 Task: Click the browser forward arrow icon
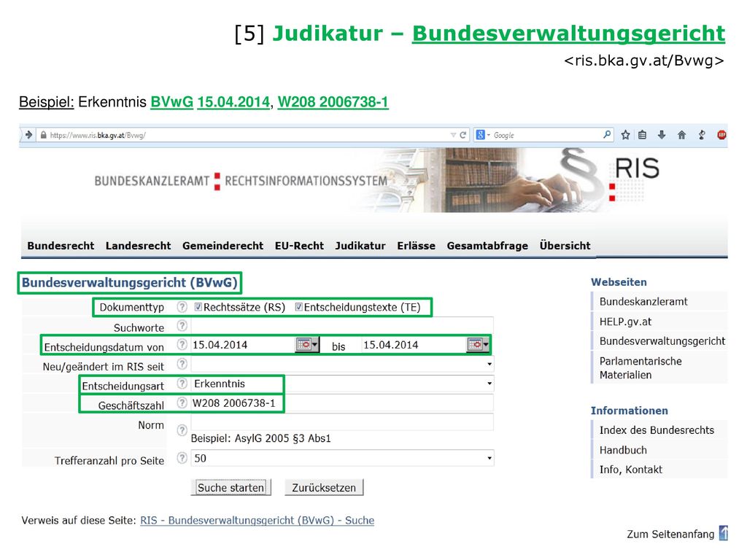coord(28,135)
